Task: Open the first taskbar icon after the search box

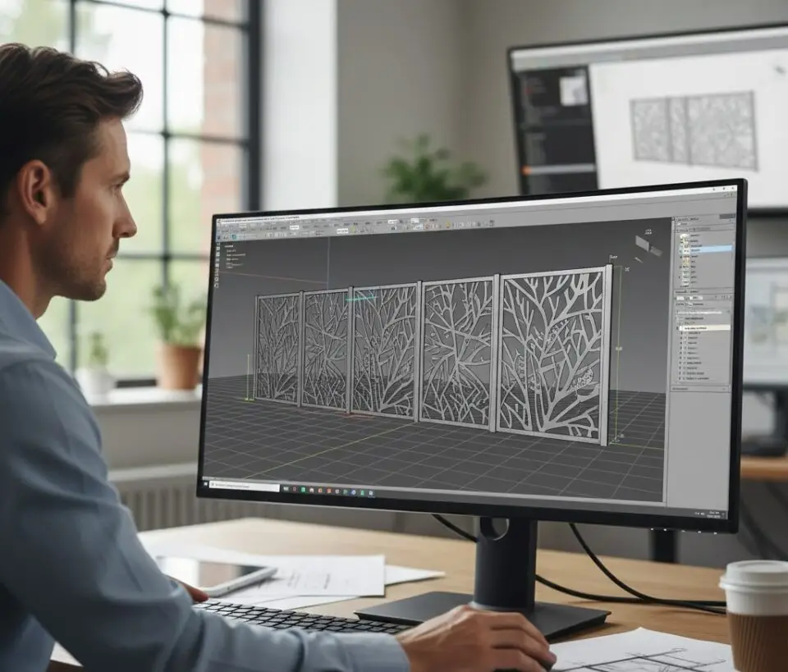Action: [286, 487]
